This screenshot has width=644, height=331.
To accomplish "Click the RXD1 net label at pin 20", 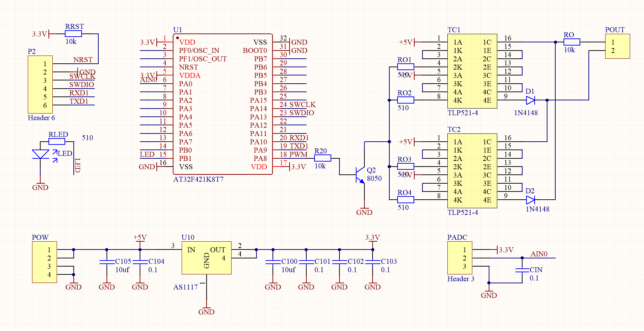I will coord(299,138).
